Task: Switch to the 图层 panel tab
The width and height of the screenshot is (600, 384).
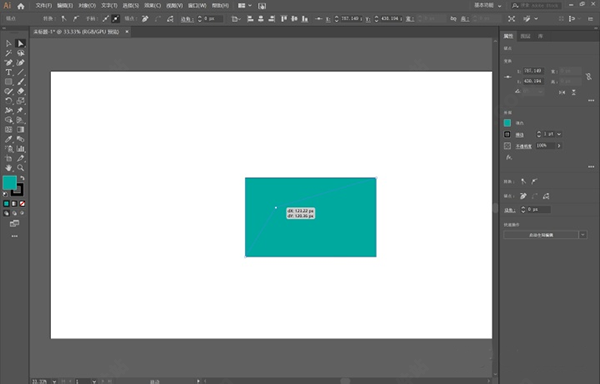Action: coord(525,36)
